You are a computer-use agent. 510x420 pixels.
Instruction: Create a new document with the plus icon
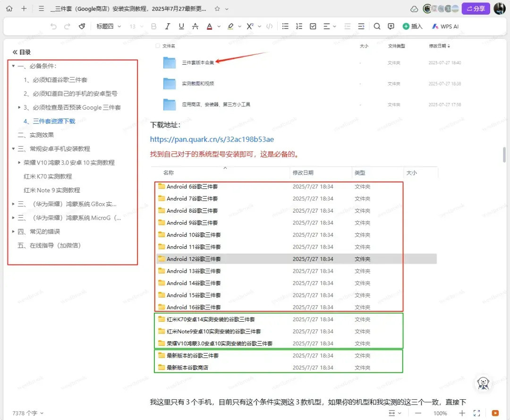(x=24, y=9)
